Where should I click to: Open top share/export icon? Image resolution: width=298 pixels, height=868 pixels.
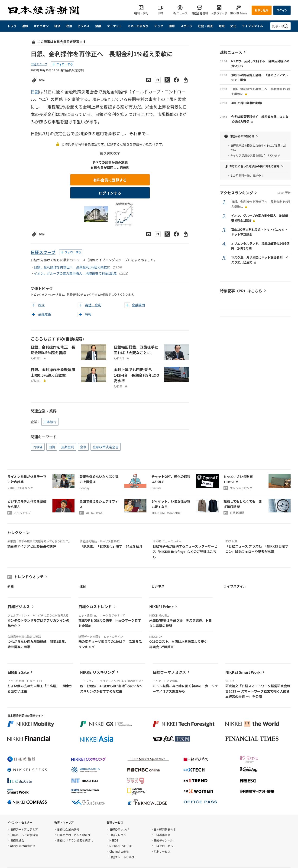tap(186, 80)
